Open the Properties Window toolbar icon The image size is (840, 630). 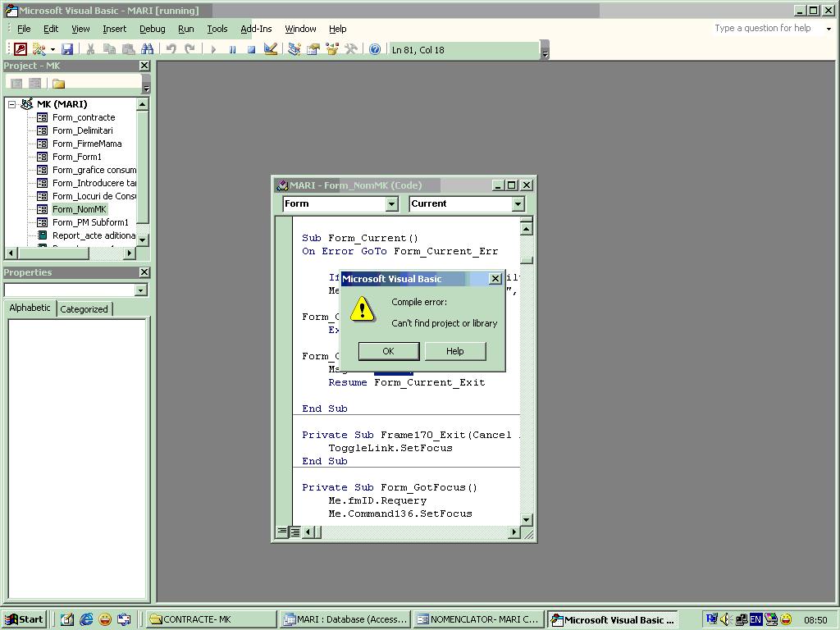(x=313, y=49)
